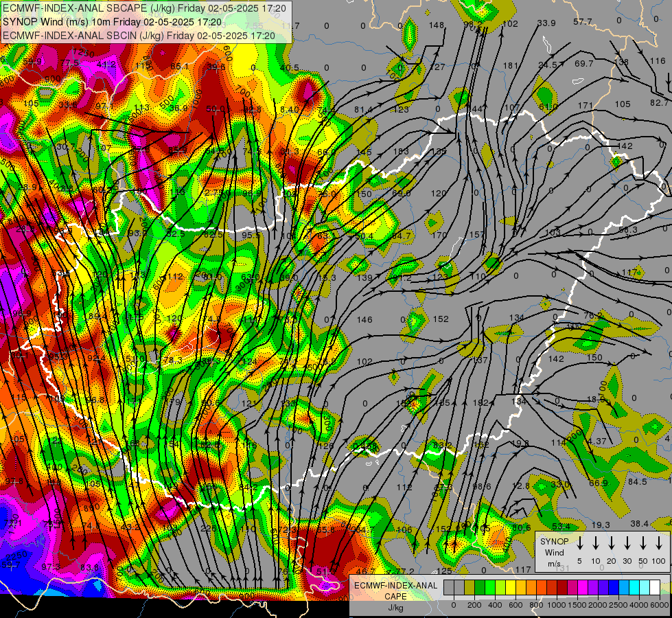Click the 6000 tick label on CAPE scale
The width and height of the screenshot is (672, 618).
660,605
